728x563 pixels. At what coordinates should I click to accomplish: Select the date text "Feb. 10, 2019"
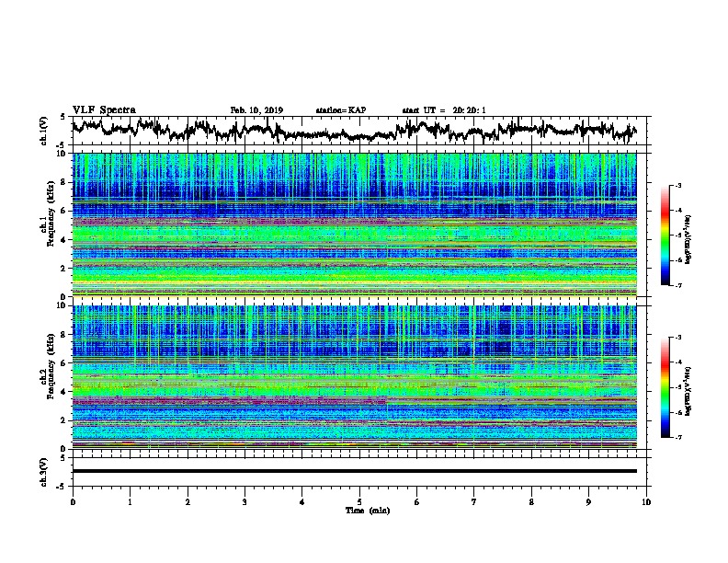point(256,110)
